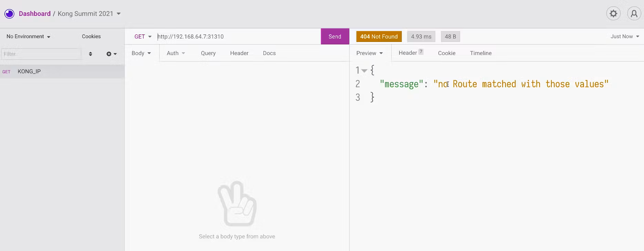Collapse the JSON response fold arrow
Viewport: 644px width, 251px height.
(x=364, y=70)
